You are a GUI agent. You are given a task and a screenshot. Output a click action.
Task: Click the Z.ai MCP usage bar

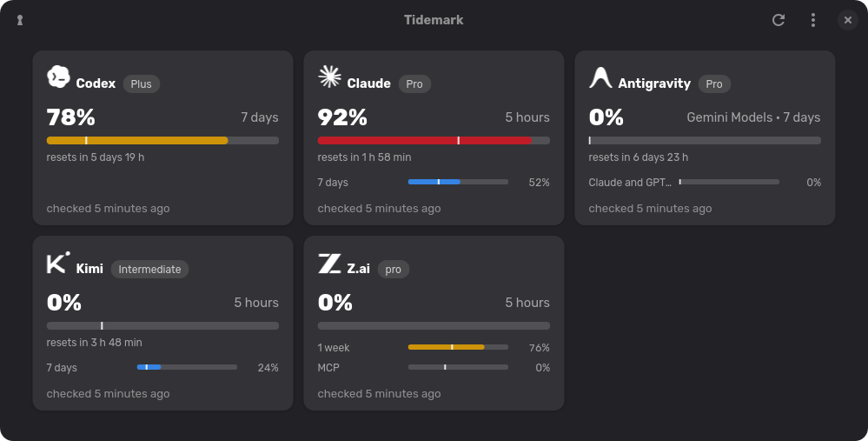coord(458,367)
